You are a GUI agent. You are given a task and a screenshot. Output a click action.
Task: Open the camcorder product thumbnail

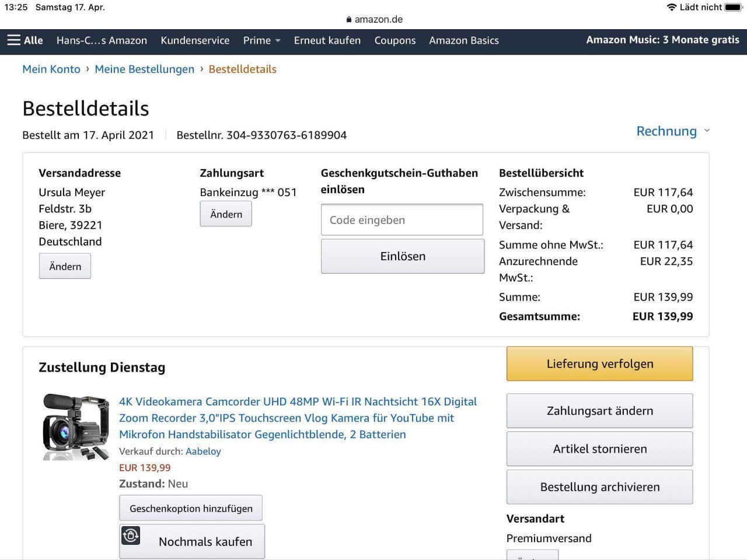coord(75,426)
